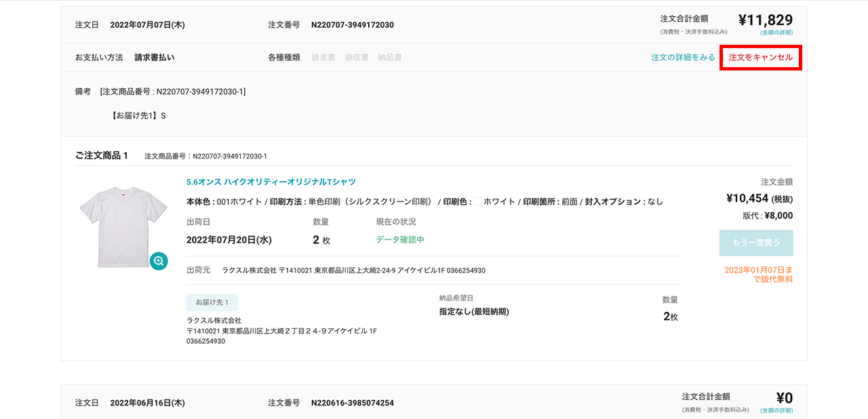Click the データ確認中 status text
This screenshot has width=868, height=419.
pos(401,240)
